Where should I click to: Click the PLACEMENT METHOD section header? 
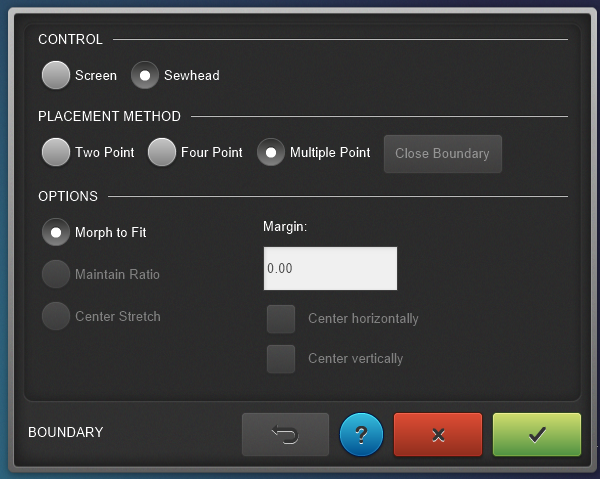(109, 116)
